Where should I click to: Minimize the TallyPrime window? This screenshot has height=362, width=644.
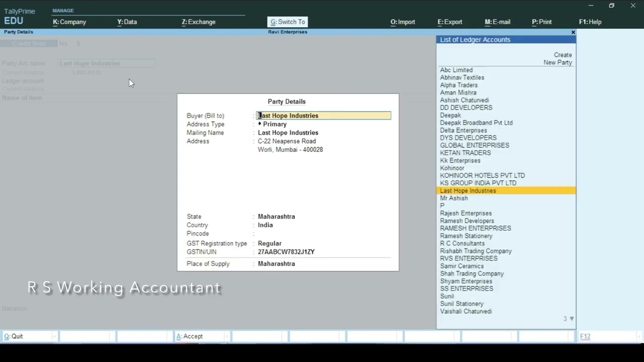[x=591, y=6]
